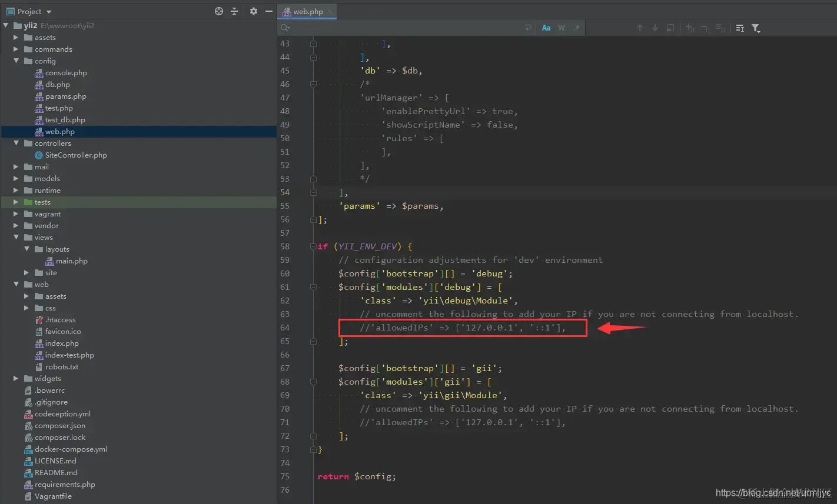Screen dimensions: 837x504
Task: Click the new line icon in search field
Action: tap(528, 28)
